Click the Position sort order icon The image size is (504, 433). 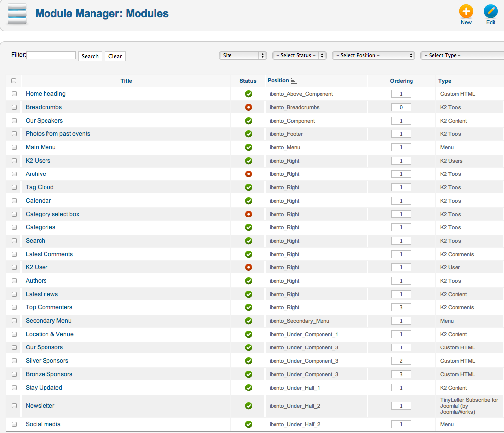click(293, 81)
